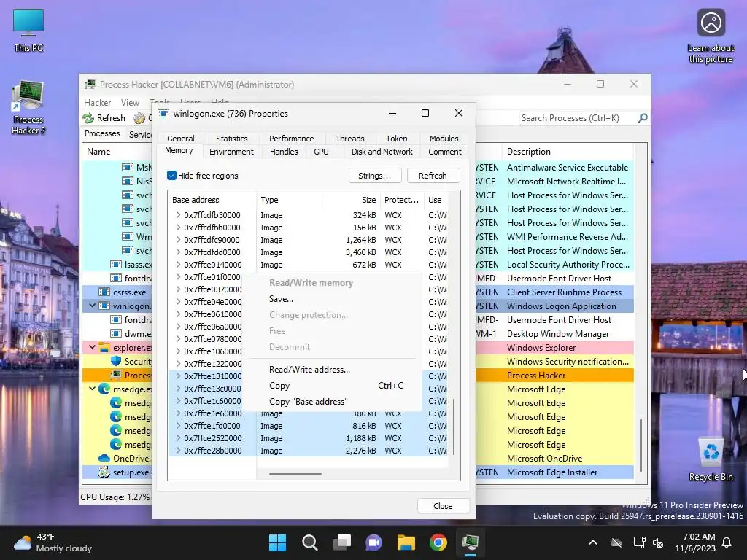Viewport: 747px width, 560px height.
Task: Open the Recycle Bin desktop icon
Action: coord(711,459)
